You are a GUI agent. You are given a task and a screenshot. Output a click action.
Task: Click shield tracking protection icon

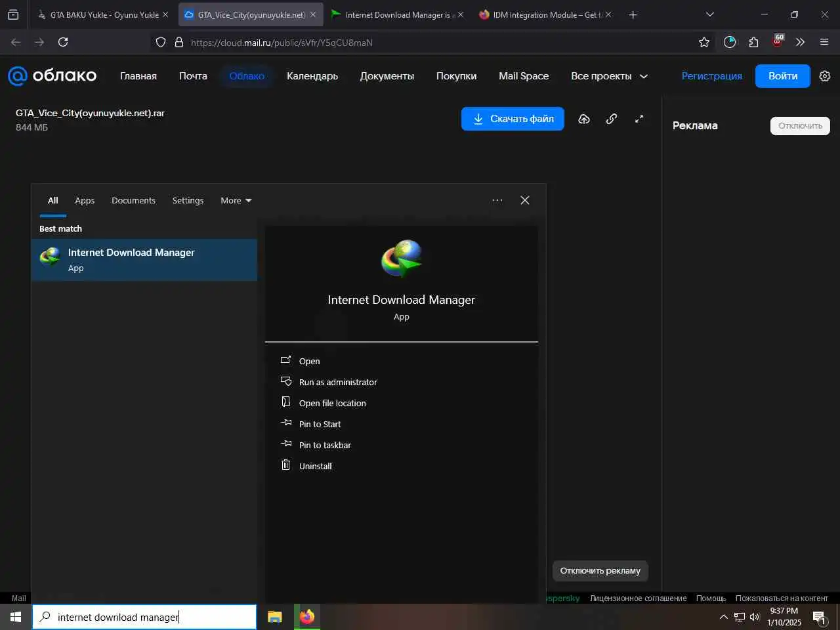pos(161,42)
